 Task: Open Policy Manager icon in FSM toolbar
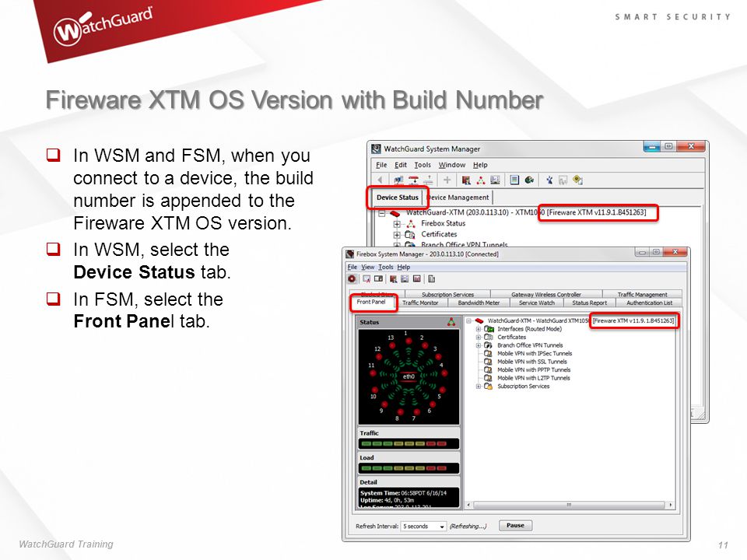click(393, 279)
